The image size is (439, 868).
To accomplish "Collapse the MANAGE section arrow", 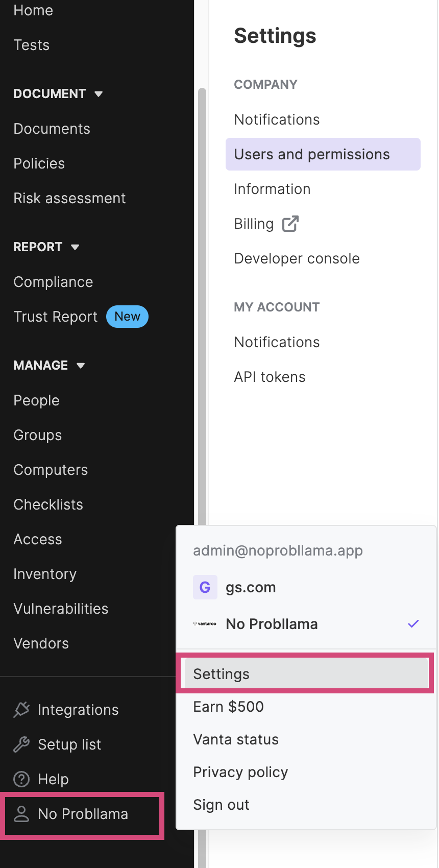I will (x=81, y=366).
